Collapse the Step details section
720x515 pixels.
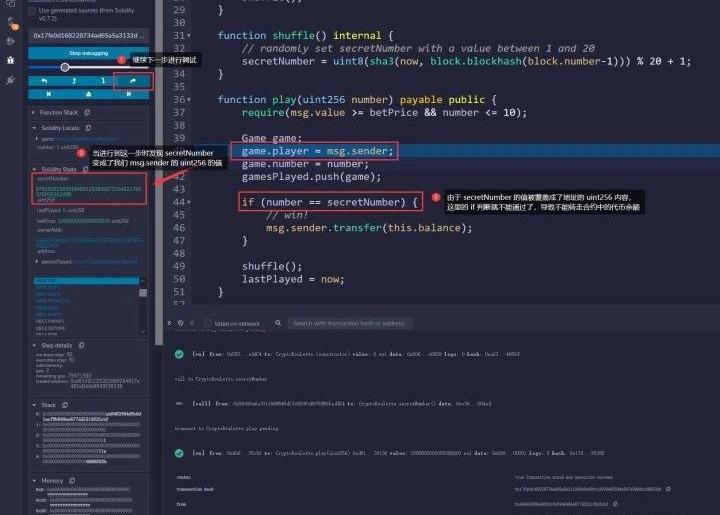(33, 344)
